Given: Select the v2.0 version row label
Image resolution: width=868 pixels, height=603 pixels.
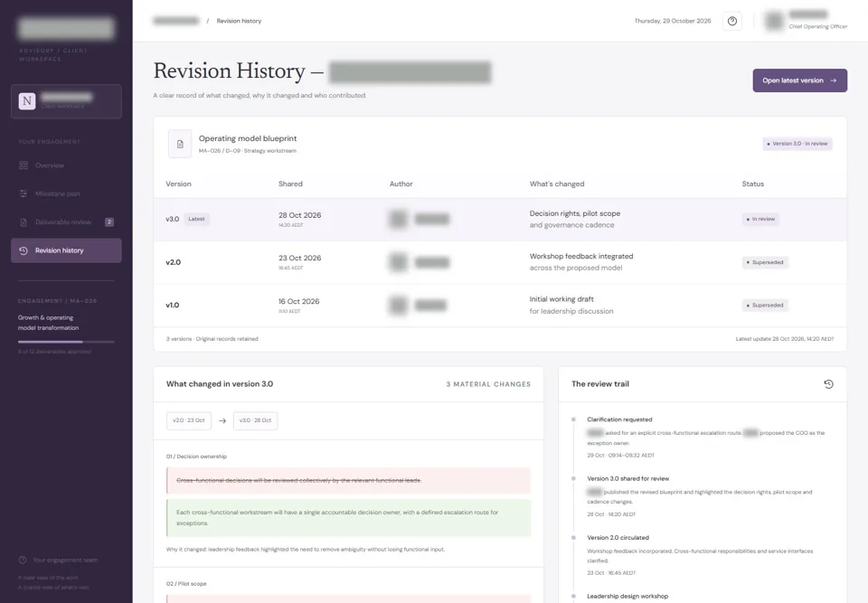Looking at the screenshot, I should (173, 262).
